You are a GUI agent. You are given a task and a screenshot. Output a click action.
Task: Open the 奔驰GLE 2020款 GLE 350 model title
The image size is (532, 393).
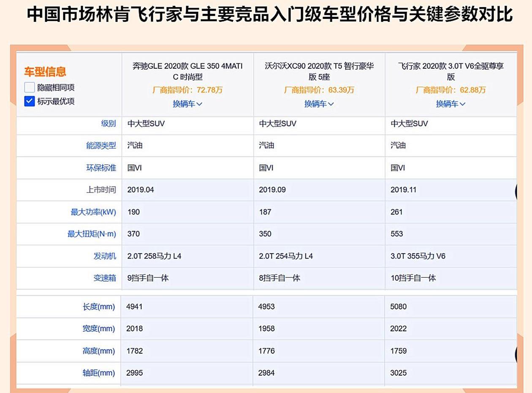pos(187,71)
